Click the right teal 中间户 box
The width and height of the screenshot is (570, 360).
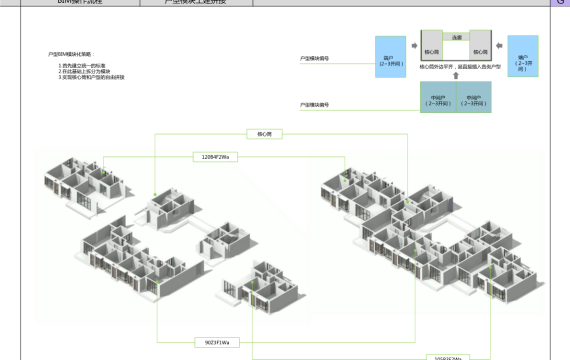point(474,97)
